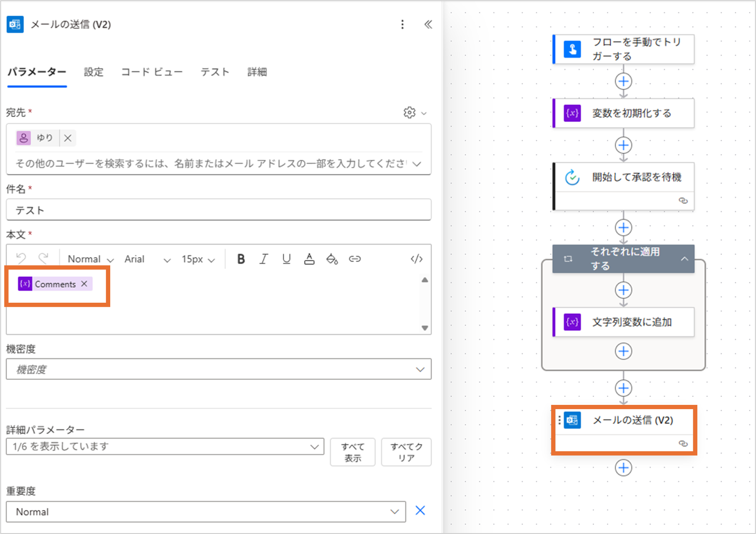This screenshot has height=534, width=756.
Task: Insert a link in the body
Action: coord(355,259)
